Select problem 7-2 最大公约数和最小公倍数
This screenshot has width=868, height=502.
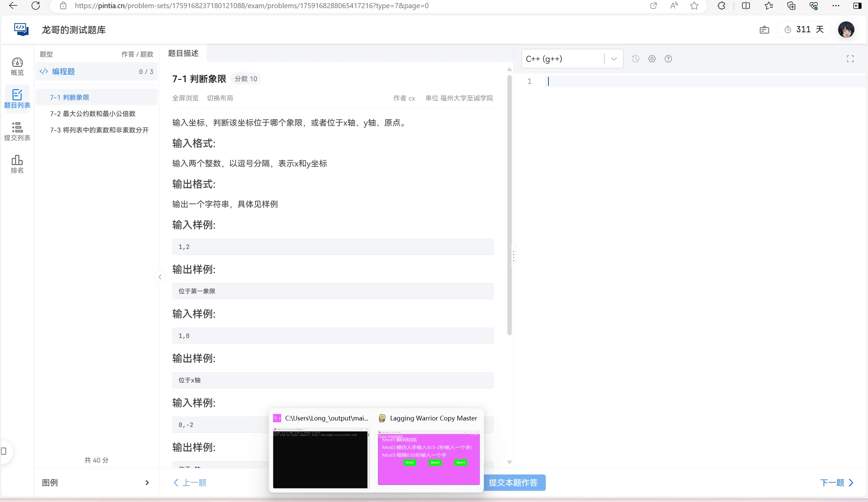tap(92, 114)
